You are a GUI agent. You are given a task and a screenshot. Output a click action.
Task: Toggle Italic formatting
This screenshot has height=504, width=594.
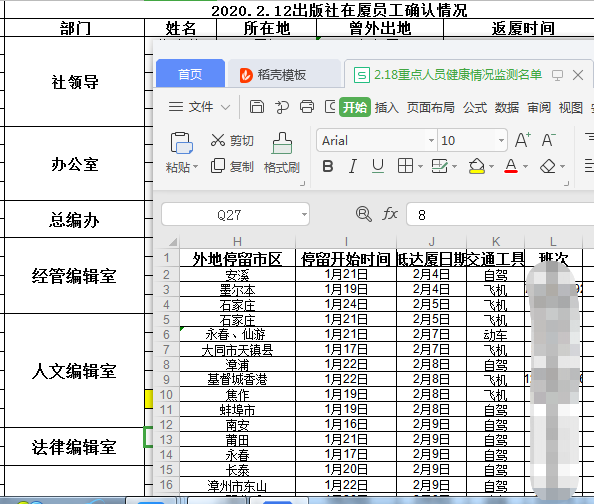click(x=353, y=166)
